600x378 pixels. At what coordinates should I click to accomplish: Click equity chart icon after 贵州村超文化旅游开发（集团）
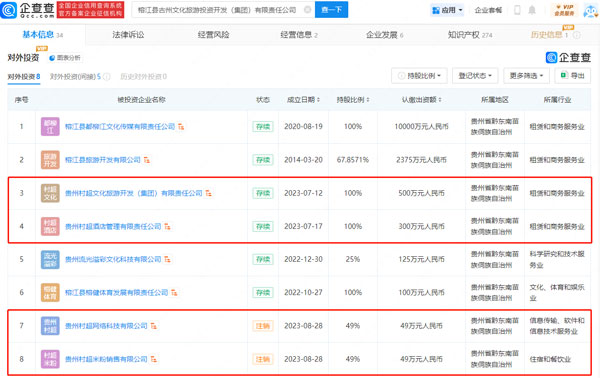[209, 193]
